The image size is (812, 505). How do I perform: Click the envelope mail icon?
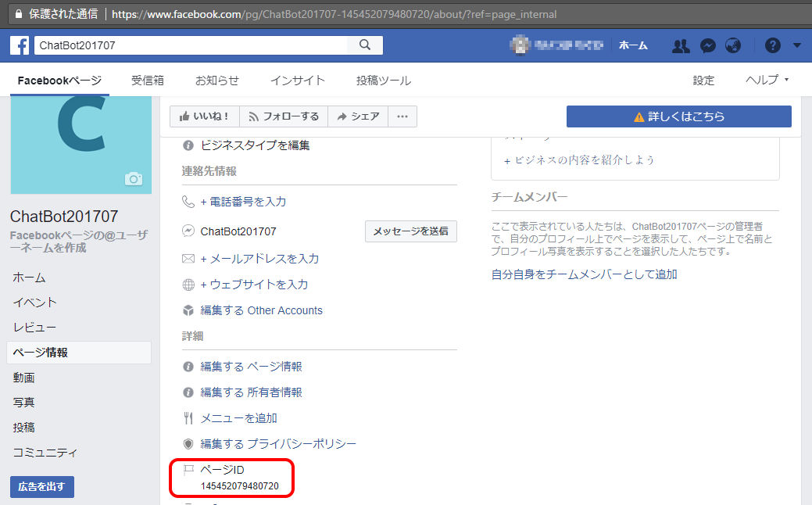[x=188, y=259]
